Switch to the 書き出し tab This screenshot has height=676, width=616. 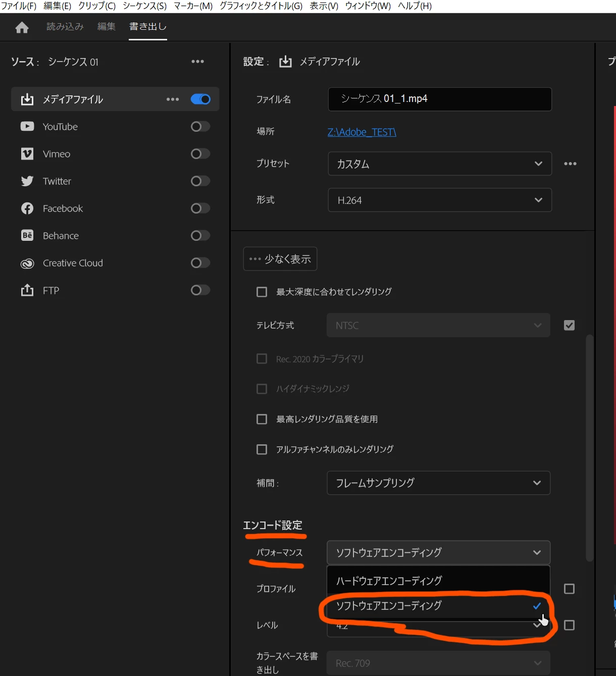point(148,27)
